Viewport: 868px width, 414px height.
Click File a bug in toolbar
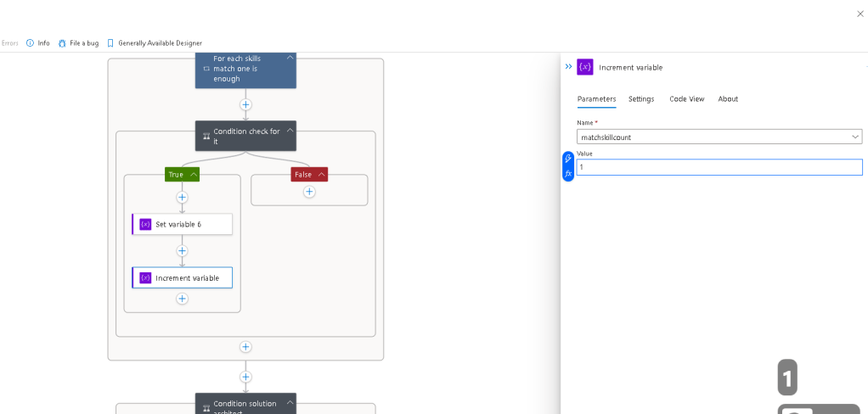click(x=78, y=43)
